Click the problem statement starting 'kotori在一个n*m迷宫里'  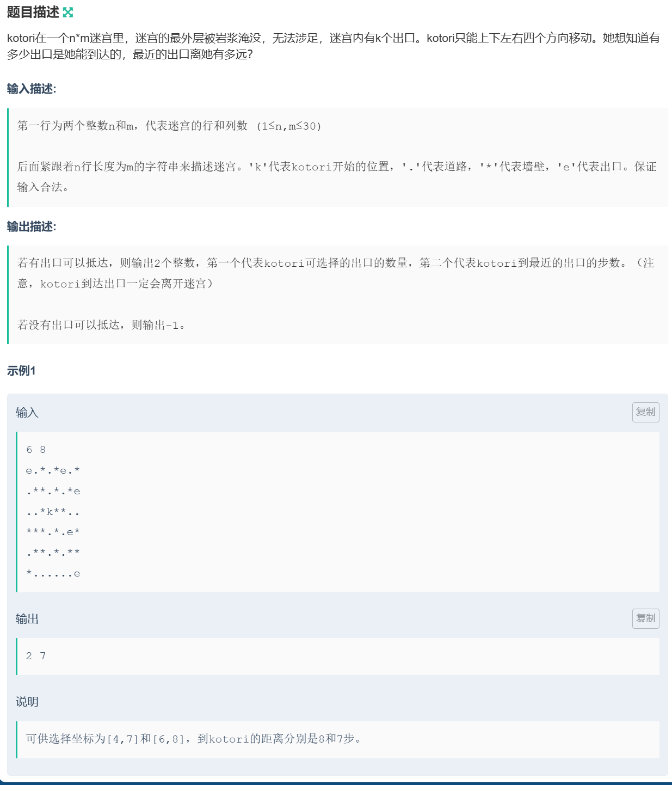(x=334, y=46)
